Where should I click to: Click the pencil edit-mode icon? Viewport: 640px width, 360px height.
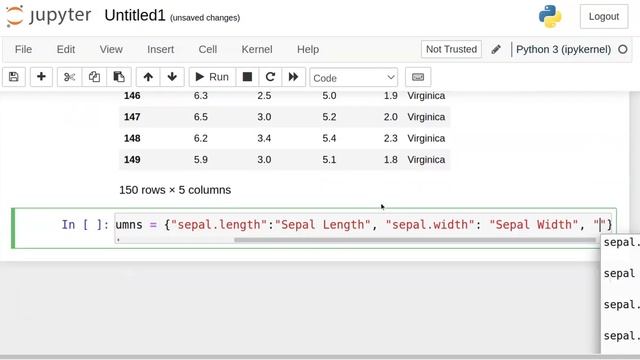496,49
